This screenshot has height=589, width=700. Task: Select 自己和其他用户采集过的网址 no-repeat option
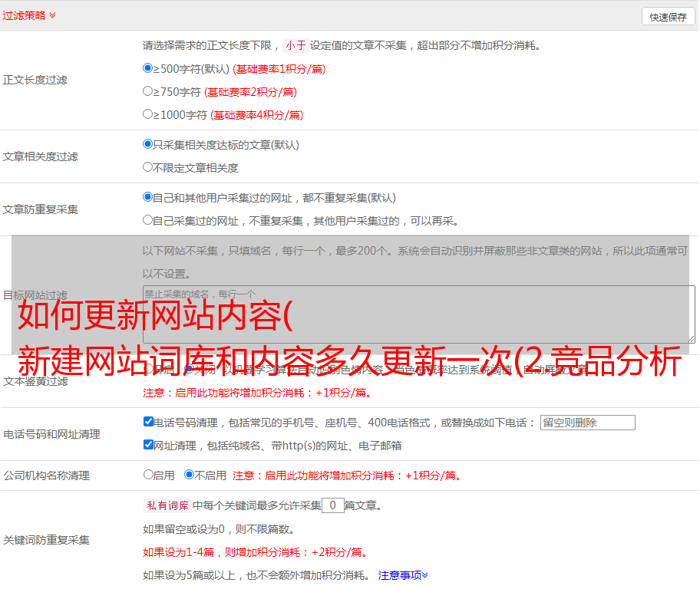(148, 197)
